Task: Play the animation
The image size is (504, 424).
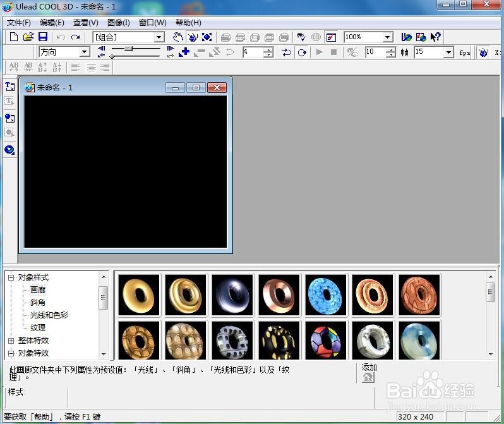Action: pyautogui.click(x=319, y=52)
